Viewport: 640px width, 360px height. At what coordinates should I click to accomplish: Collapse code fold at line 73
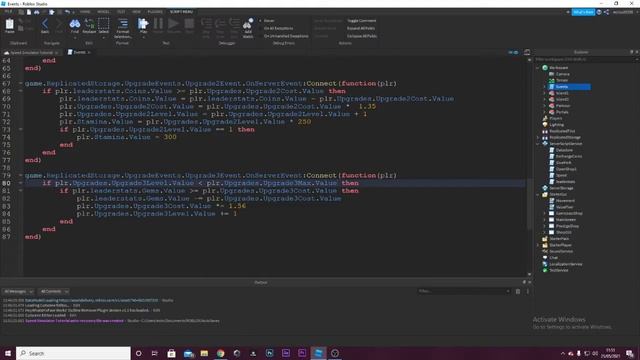20,129
